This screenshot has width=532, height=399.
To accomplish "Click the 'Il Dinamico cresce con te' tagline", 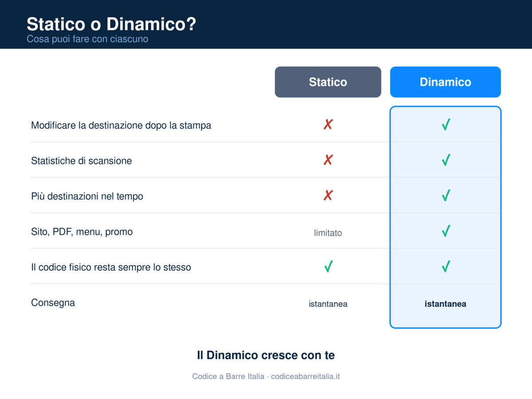I will pos(266,355).
